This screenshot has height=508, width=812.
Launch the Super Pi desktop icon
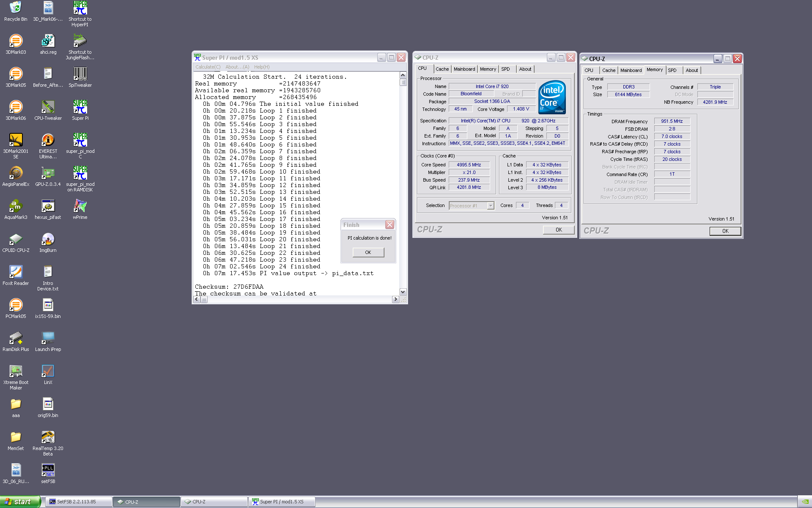[x=80, y=110]
